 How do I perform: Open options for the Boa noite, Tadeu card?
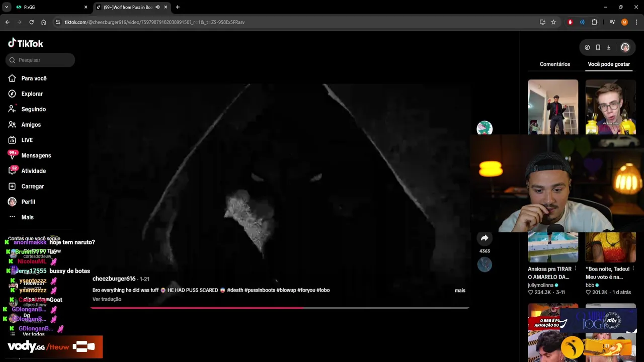point(633,269)
